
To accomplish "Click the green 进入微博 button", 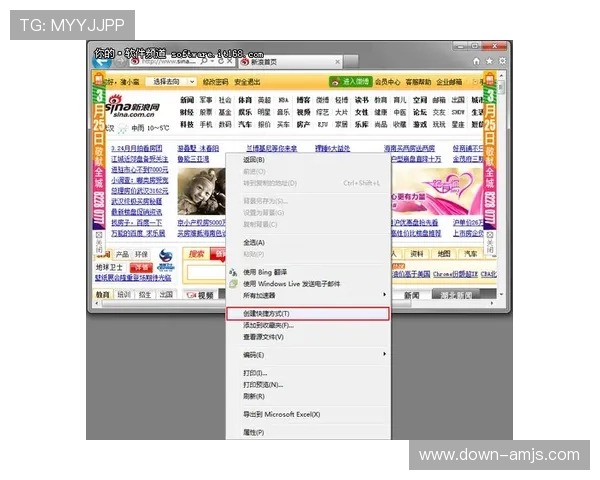I will (x=351, y=82).
